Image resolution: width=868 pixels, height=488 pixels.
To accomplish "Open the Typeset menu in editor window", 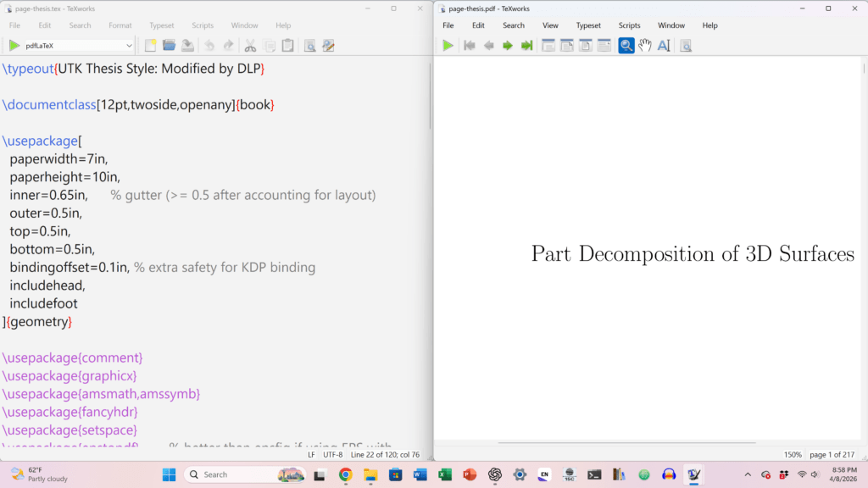I will [x=161, y=25].
